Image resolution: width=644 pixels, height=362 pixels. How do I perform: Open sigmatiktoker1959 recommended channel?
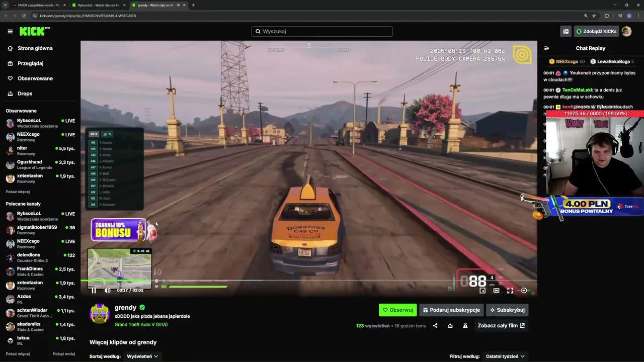[40, 230]
